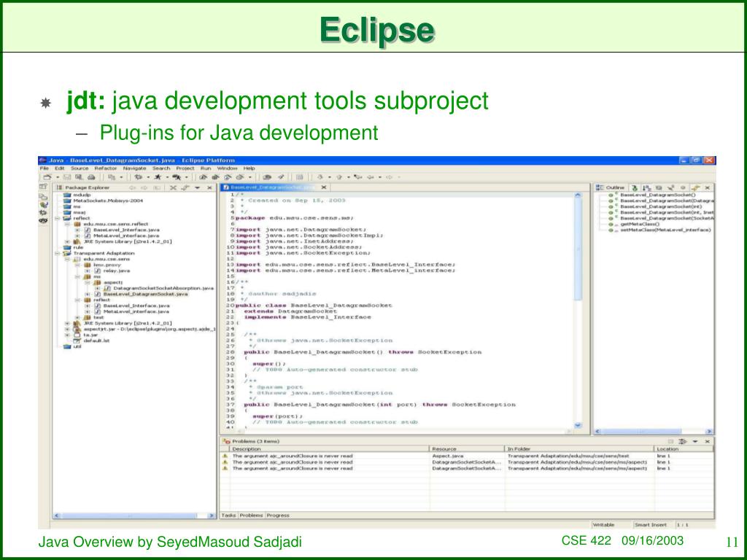
Task: Collapse the reflect project node
Action: 58,218
